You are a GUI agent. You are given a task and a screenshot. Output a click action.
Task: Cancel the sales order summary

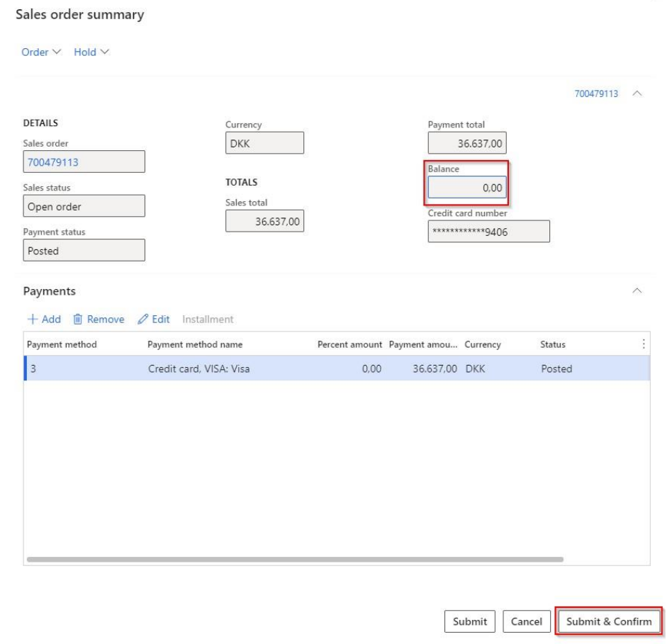coord(527,621)
